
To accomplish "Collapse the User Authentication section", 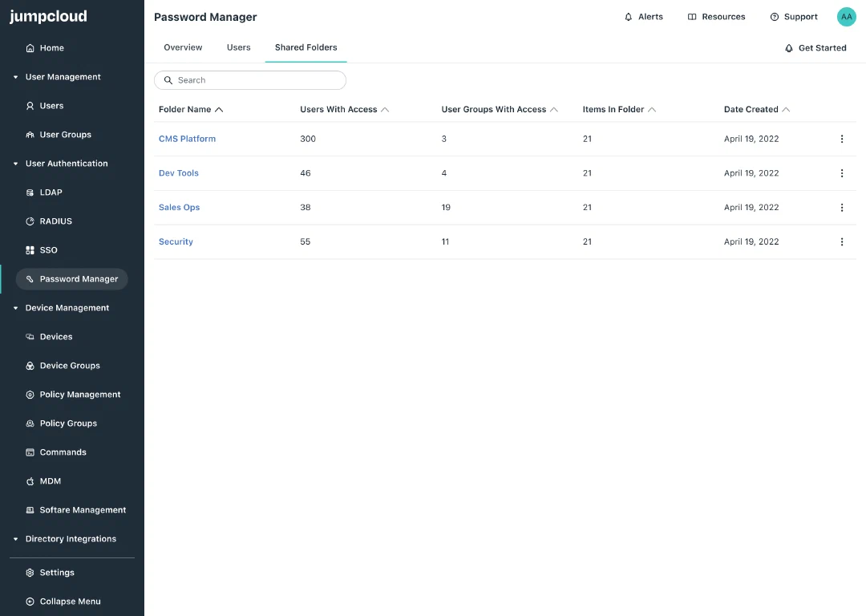I will click(15, 164).
